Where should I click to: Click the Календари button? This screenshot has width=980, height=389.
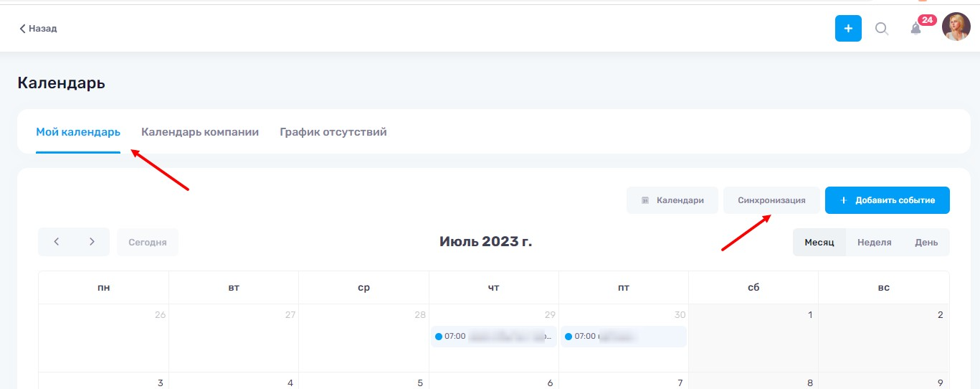click(672, 200)
